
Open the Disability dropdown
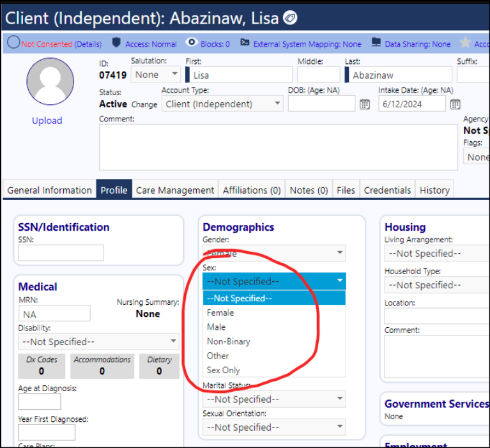tap(98, 341)
